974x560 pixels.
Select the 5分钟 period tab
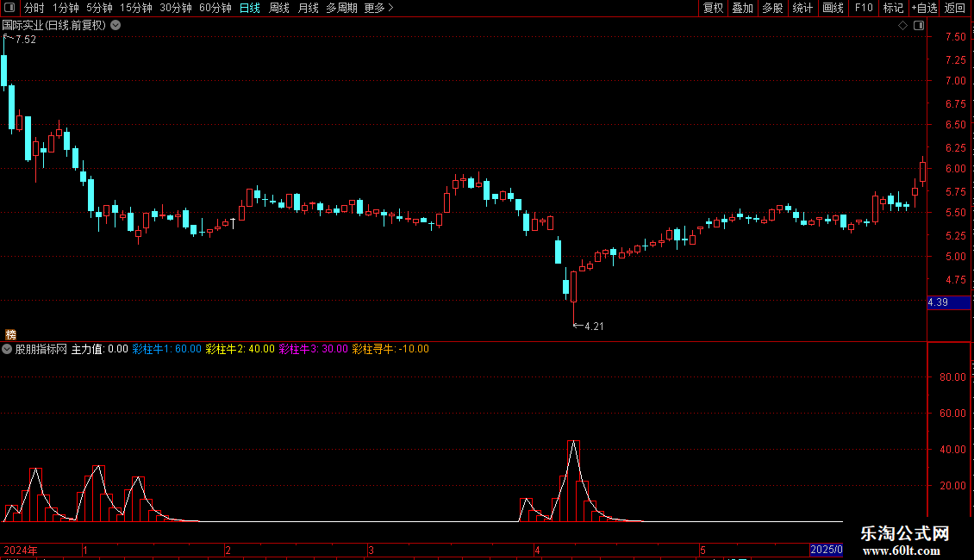99,8
